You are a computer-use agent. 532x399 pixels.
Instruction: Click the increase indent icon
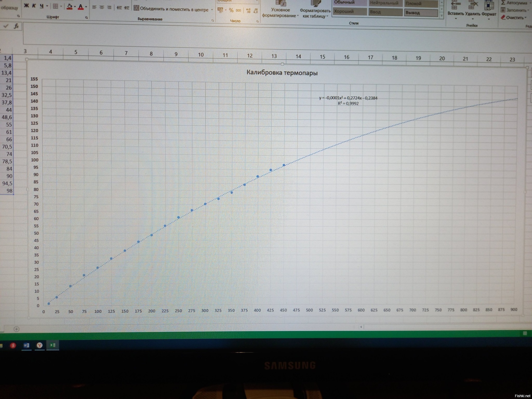pos(127,8)
